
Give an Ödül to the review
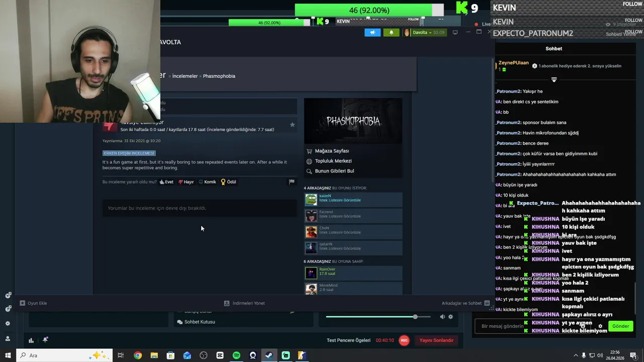point(228,182)
